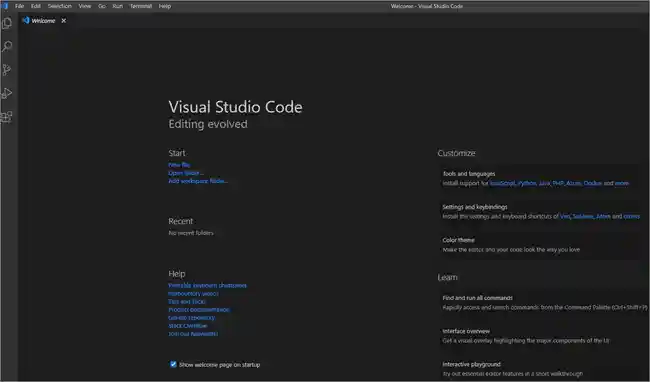
Task: Click more link under Tools and languages
Action: (x=621, y=183)
